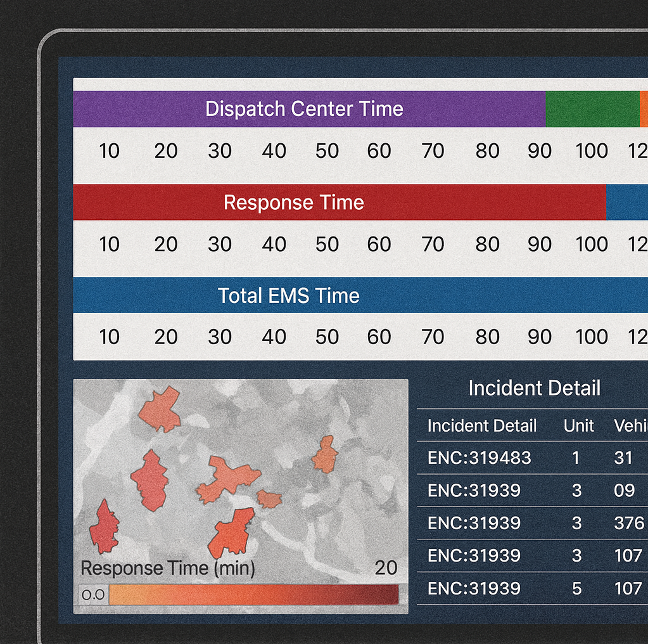The width and height of the screenshot is (648, 644).
Task: Select the green segment beside Dispatch Center Time
Action: [592, 109]
